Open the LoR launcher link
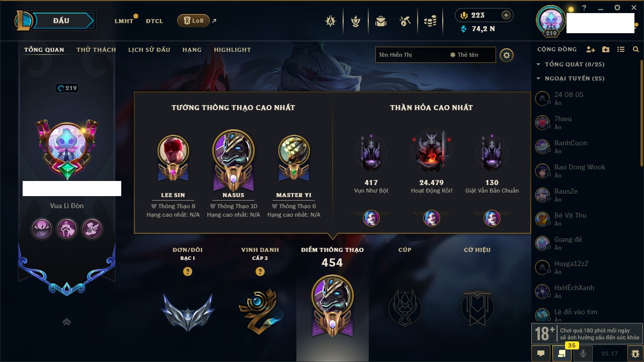644x362 pixels. [x=194, y=21]
